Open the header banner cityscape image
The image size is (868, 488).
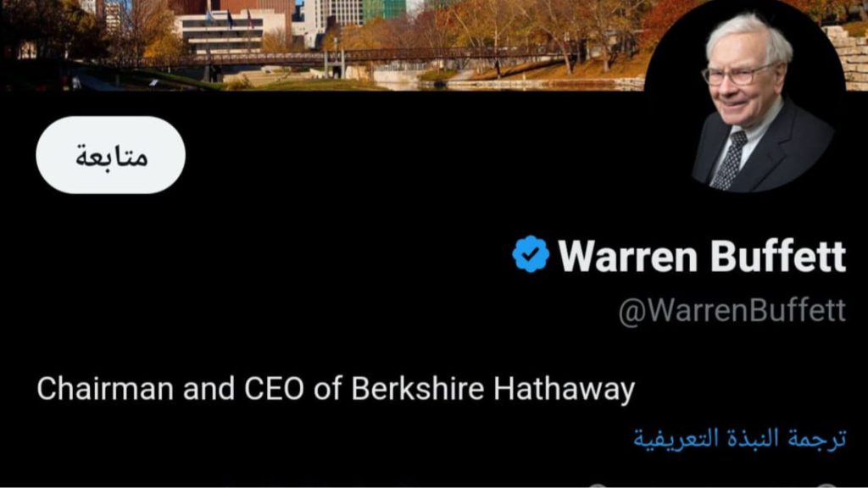[x=322, y=44]
